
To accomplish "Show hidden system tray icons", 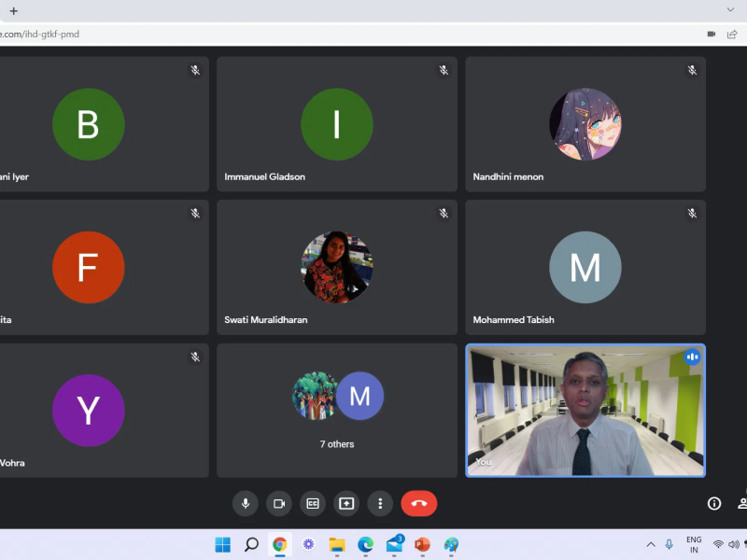I will tap(651, 544).
